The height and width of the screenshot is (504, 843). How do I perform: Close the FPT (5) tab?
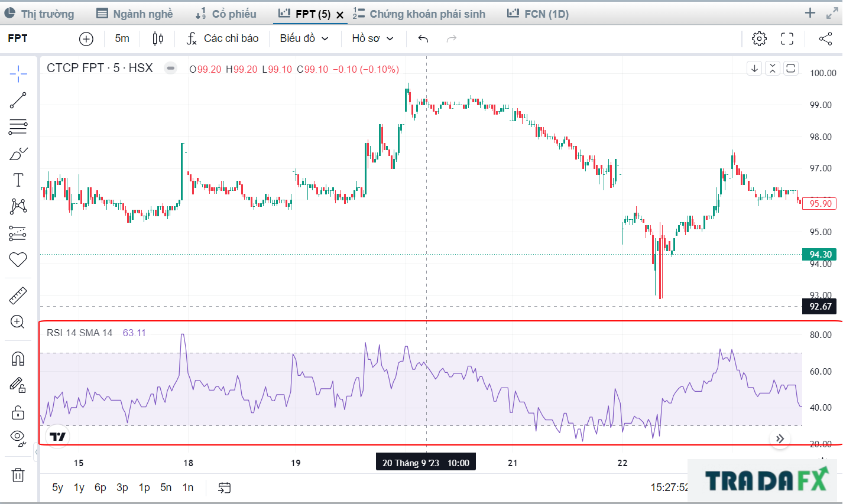340,15
